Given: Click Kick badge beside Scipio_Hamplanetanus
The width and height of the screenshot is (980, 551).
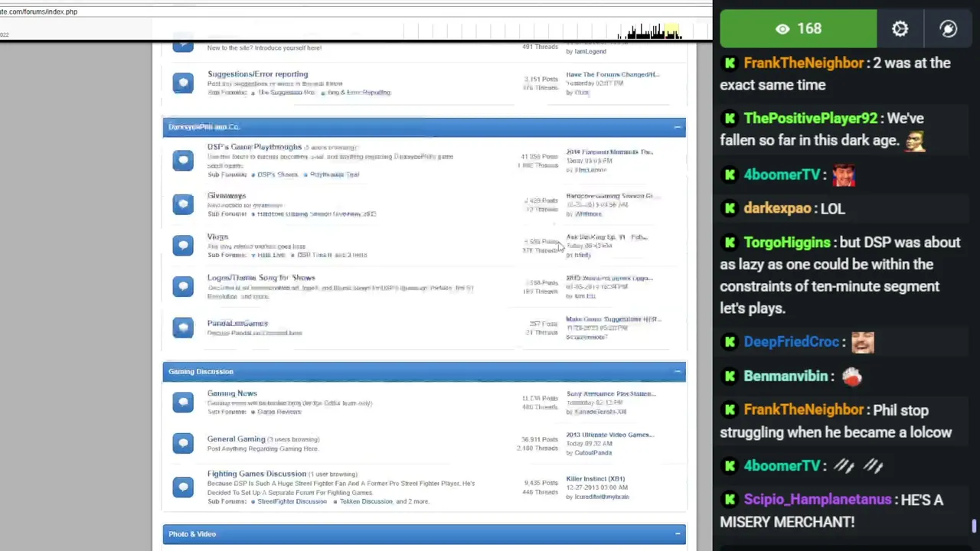Looking at the screenshot, I should click(730, 500).
